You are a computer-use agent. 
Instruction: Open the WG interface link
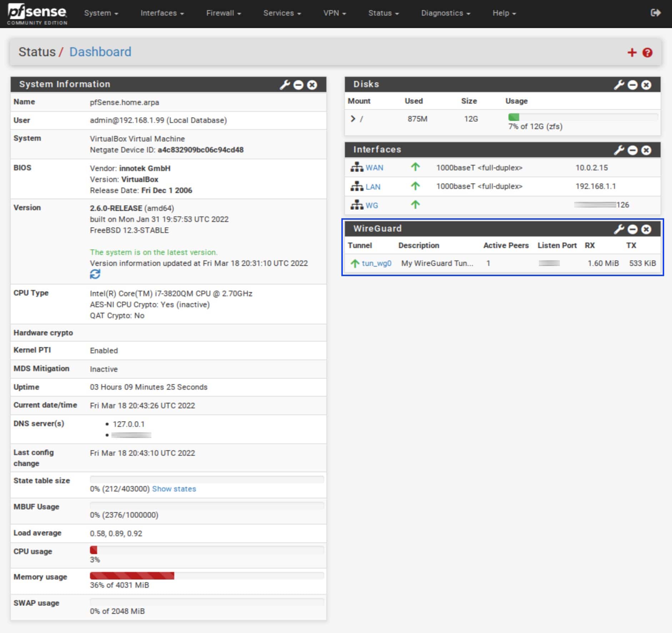[372, 205]
